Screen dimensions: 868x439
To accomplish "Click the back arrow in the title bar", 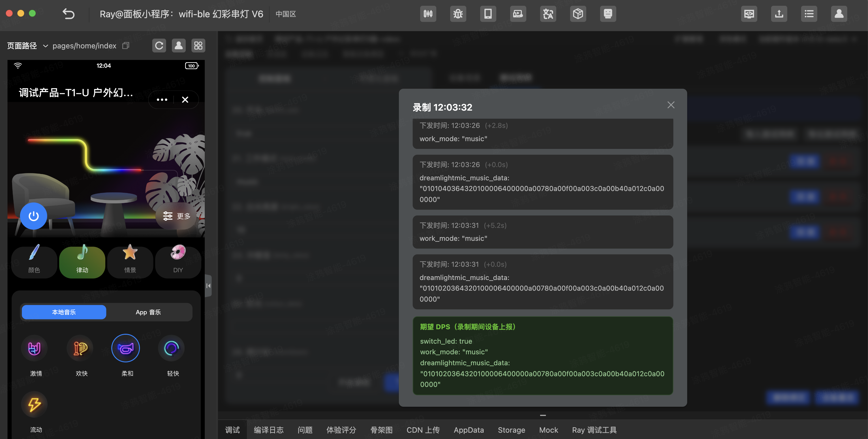I will tap(68, 14).
